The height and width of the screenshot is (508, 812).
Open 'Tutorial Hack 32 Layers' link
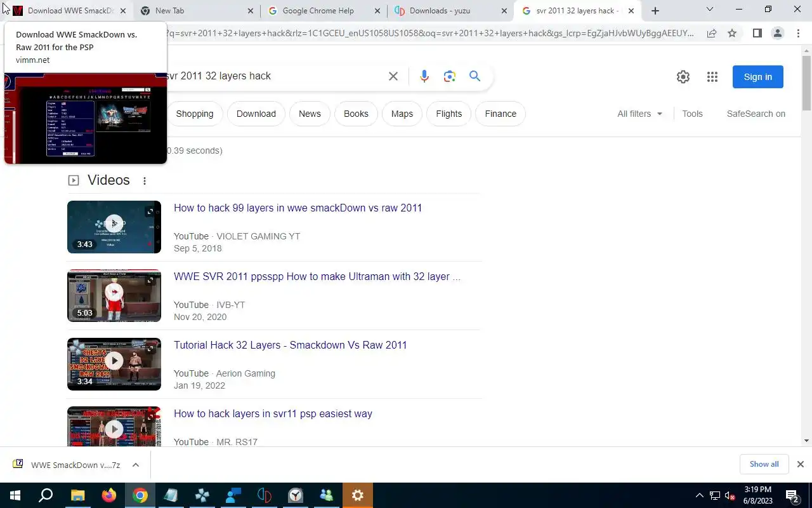pyautogui.click(x=291, y=345)
